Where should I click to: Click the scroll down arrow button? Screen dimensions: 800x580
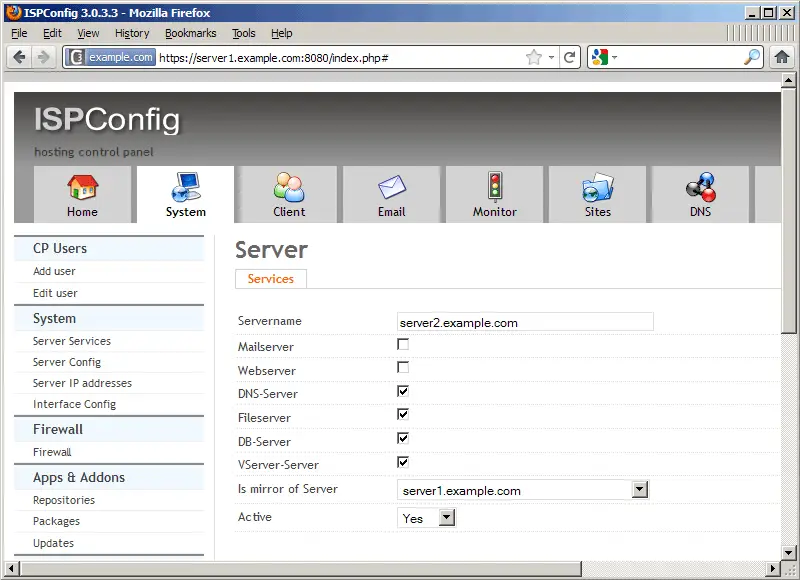point(788,552)
